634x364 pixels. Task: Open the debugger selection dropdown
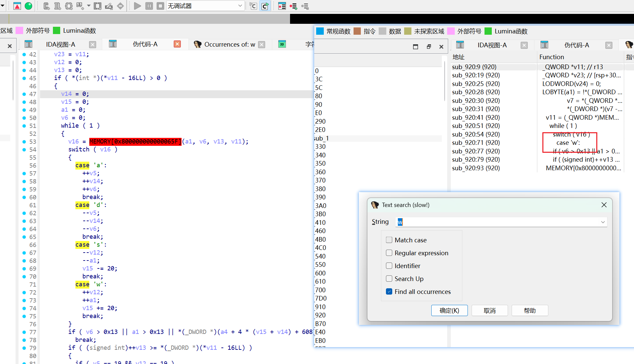tap(240, 6)
